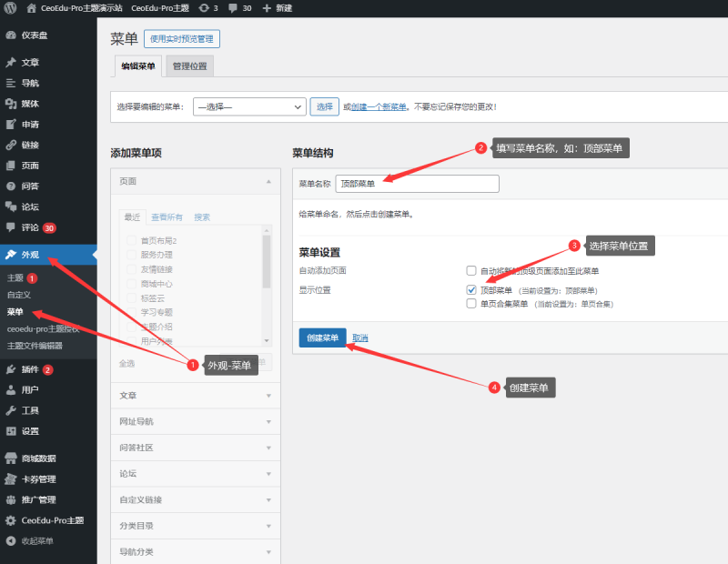Viewport: 728px width, 564px height.
Task: Switch to 查看所有 tab in pages panel
Action: click(x=167, y=217)
